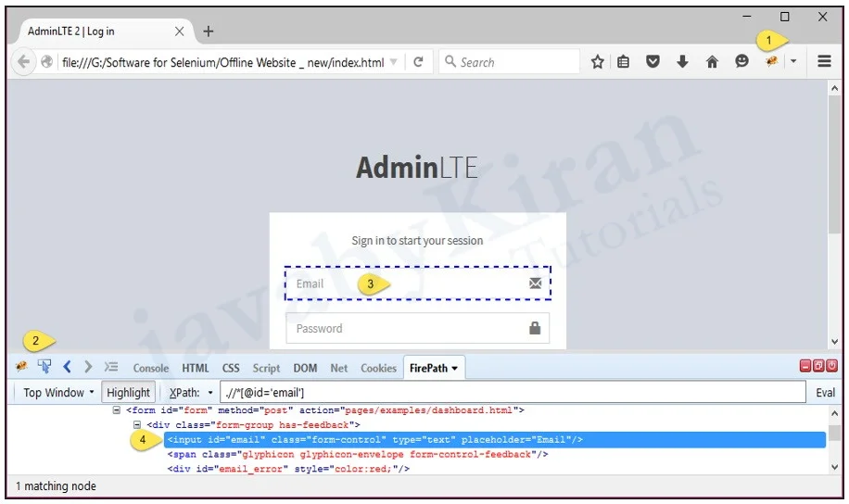Click the XPath expression field
The image size is (849, 504).
click(513, 393)
